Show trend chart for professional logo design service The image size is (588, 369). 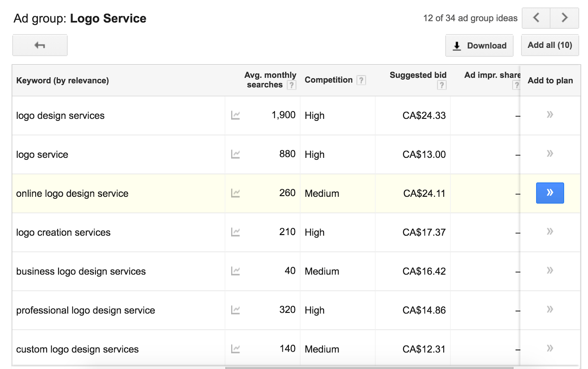click(235, 310)
